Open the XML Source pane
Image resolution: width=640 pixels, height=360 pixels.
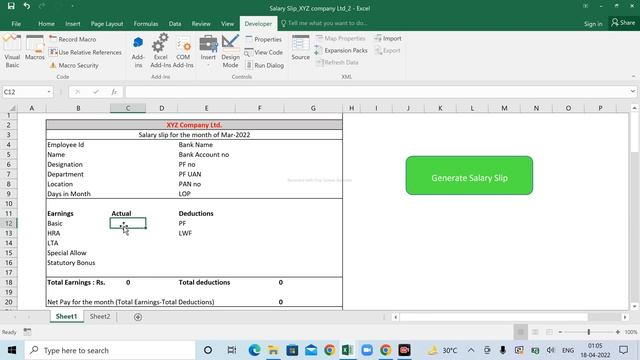pos(300,48)
